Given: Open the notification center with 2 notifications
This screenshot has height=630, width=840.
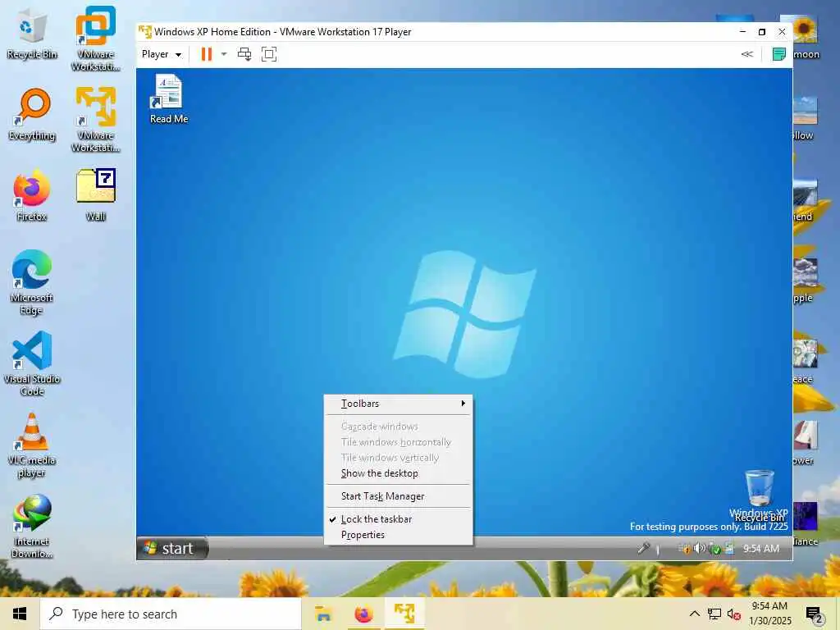Looking at the screenshot, I should tap(815, 615).
